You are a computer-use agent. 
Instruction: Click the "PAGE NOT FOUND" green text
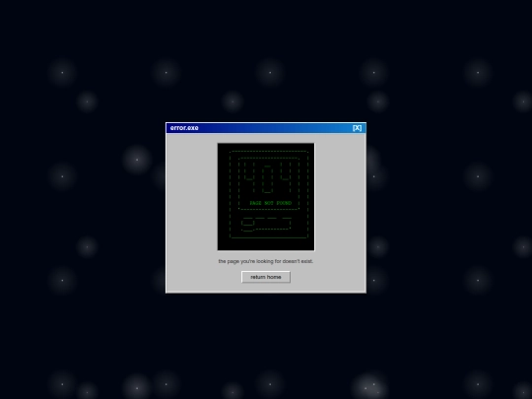pos(270,203)
